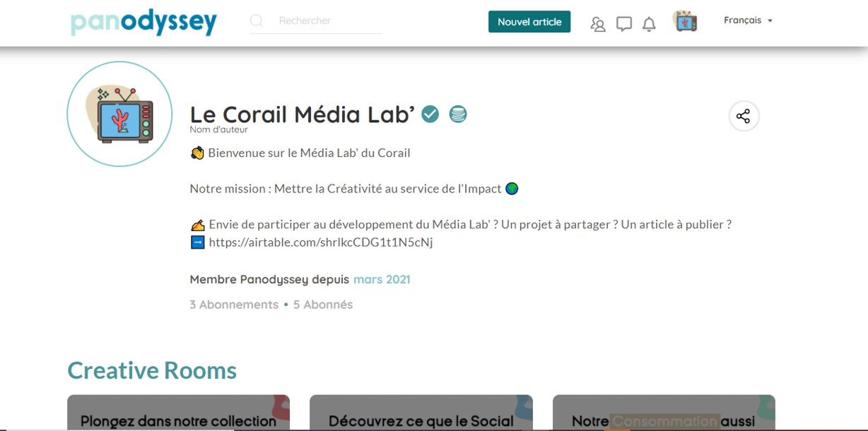Screen dimensions: 868x431
Task: Open the airtable.com link
Action: point(321,242)
